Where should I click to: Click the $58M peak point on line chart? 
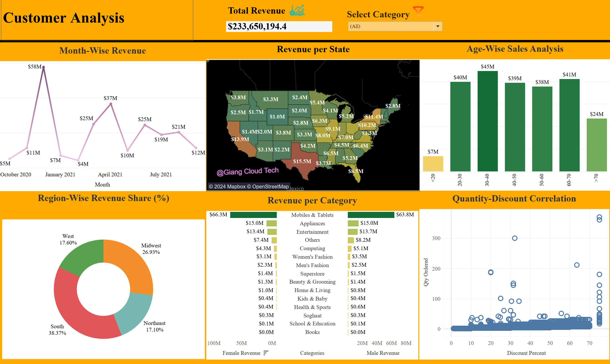[44, 67]
